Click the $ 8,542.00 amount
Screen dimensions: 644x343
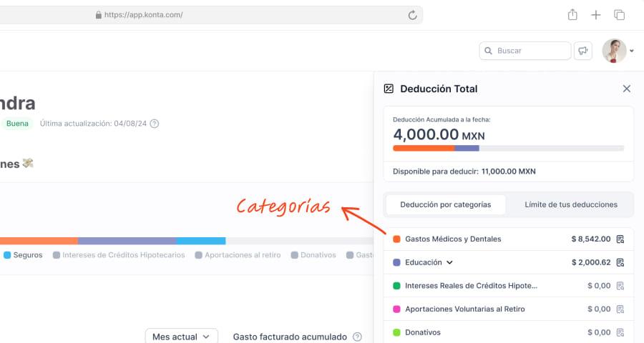click(x=590, y=239)
